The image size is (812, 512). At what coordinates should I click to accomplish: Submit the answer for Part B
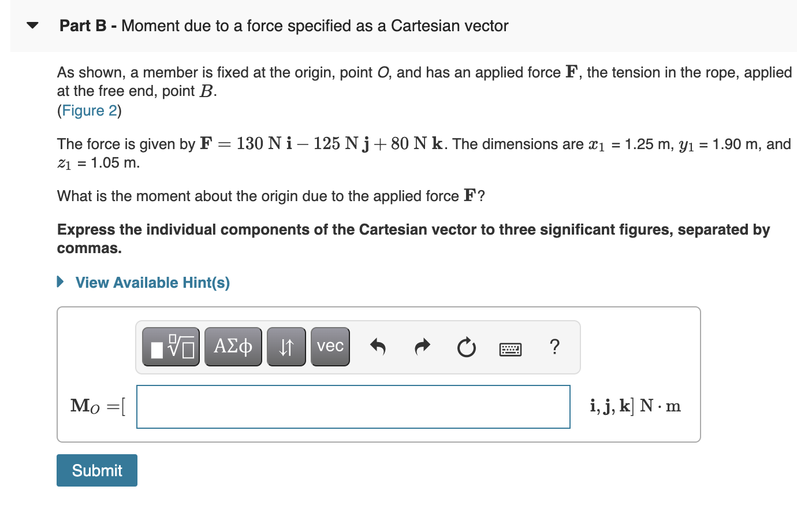pos(96,470)
